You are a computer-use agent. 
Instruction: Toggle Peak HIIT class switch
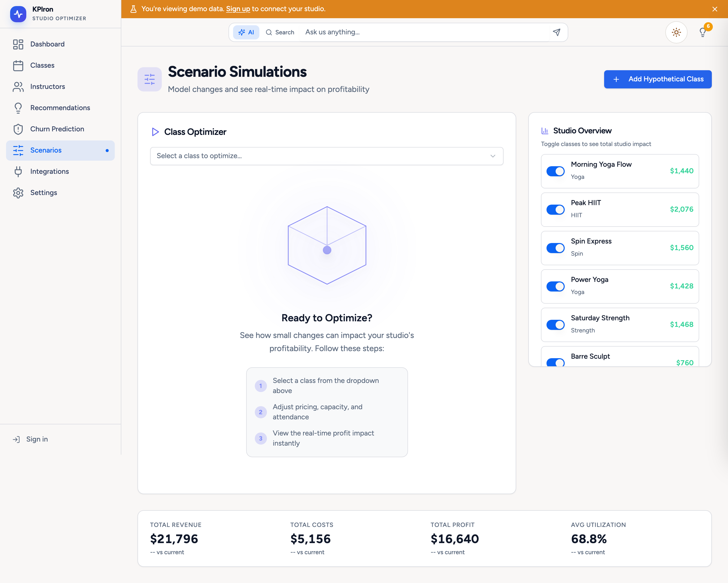pos(555,210)
